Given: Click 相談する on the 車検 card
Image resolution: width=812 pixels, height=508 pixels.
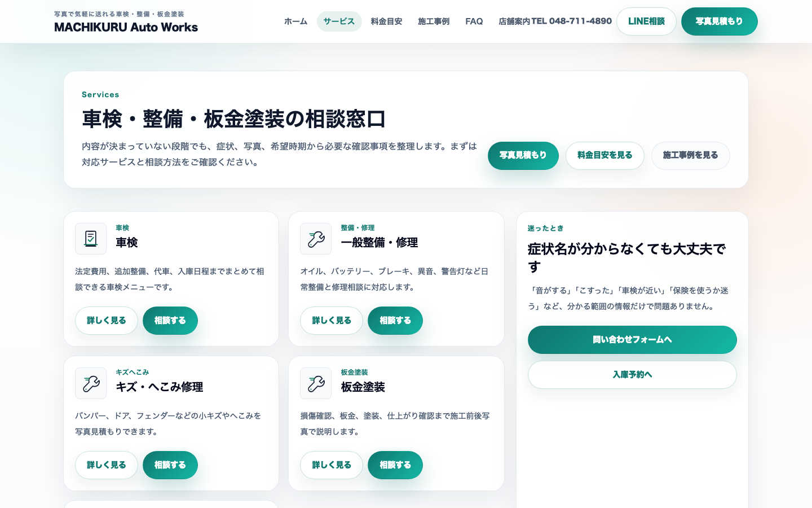Looking at the screenshot, I should pyautogui.click(x=170, y=321).
